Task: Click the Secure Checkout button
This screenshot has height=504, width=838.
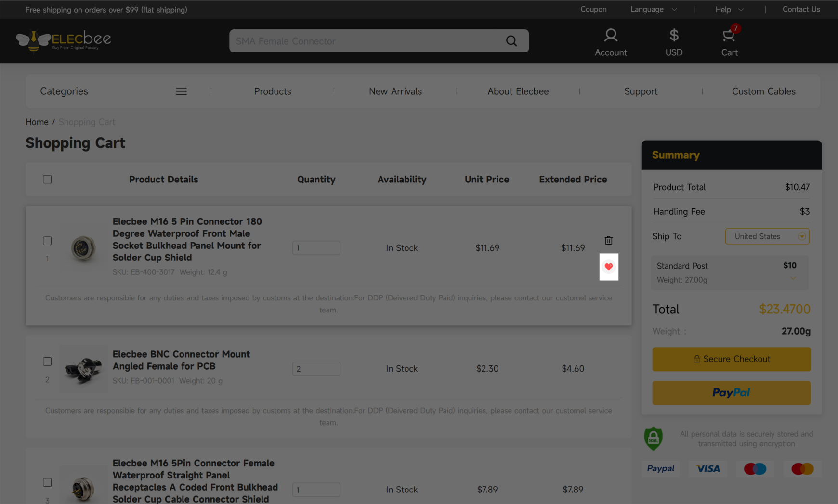Action: 731,359
